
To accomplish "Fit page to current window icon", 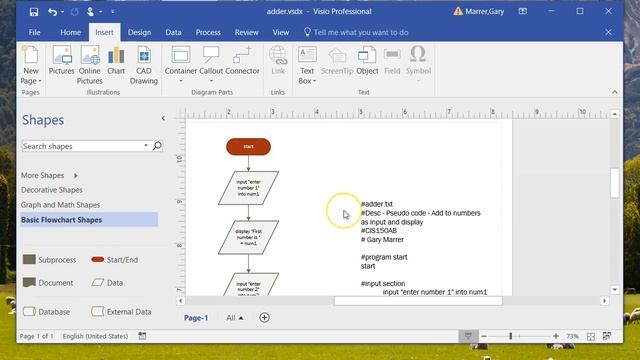I will point(591,336).
